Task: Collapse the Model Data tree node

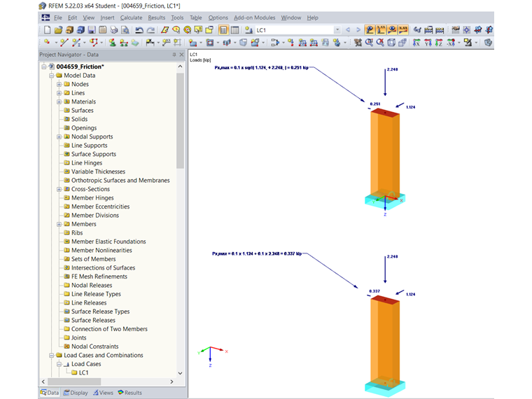Action: [x=52, y=76]
